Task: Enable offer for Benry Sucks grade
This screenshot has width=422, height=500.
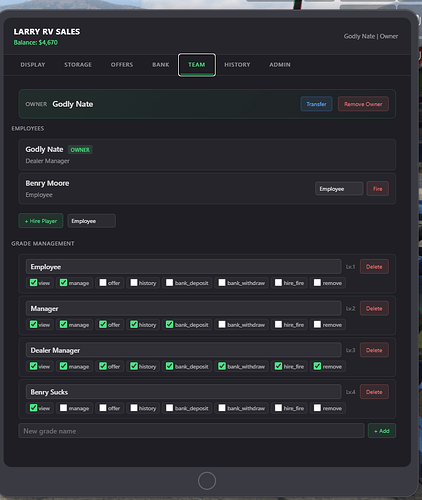Action: click(103, 408)
